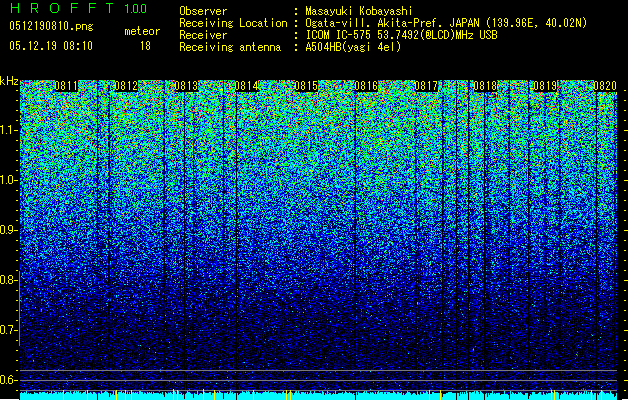
Task: Click the 0811 time marker
Action: tap(66, 86)
